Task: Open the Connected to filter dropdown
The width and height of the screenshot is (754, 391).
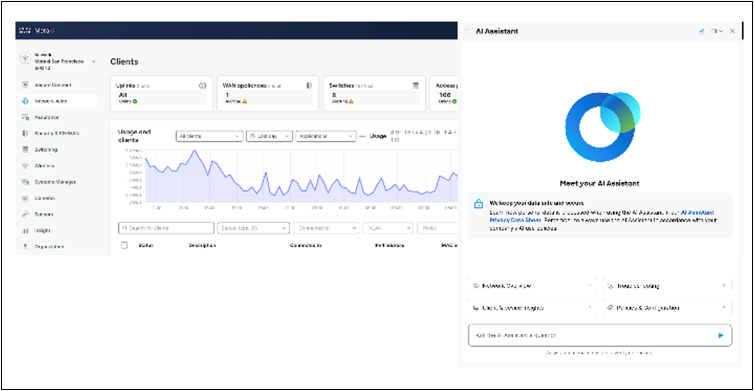Action: 326,228
